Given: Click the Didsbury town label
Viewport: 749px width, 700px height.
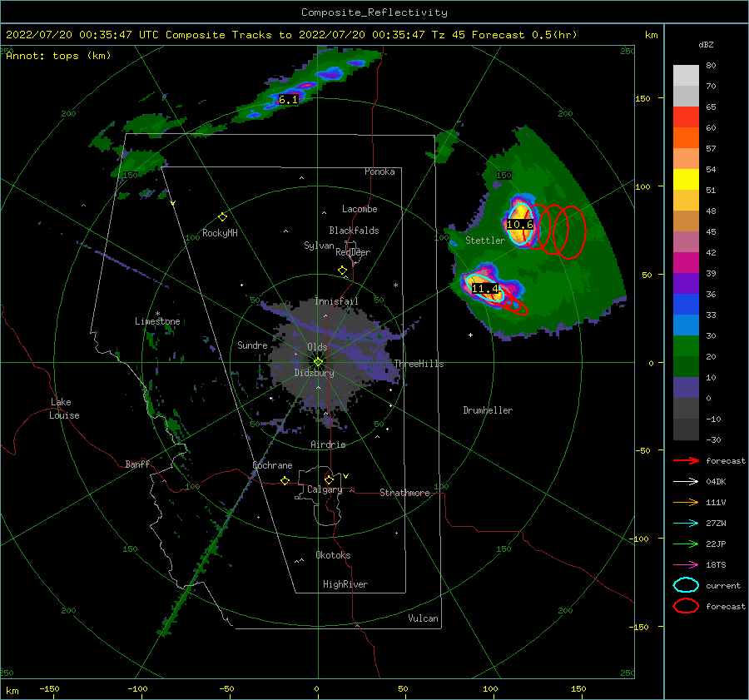Looking at the screenshot, I should point(314,373).
